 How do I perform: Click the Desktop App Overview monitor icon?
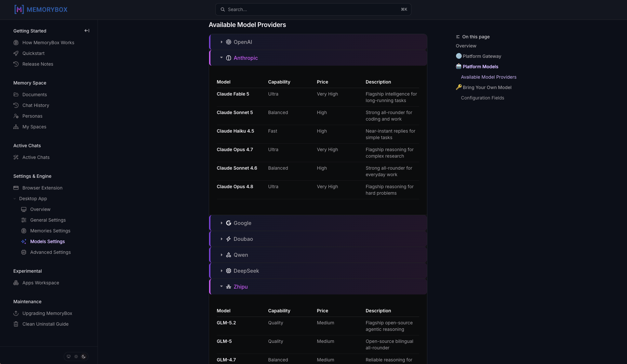coord(24,209)
